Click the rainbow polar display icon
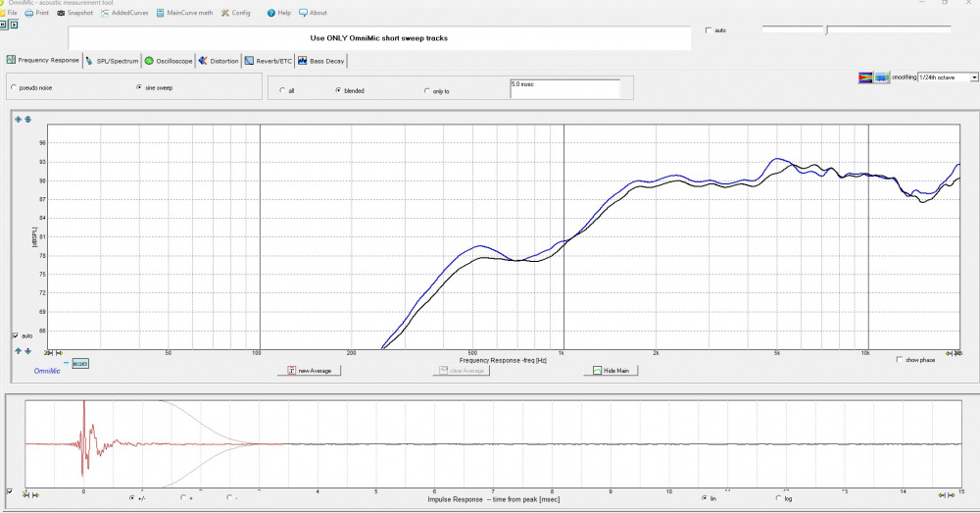The height and width of the screenshot is (513, 980). pyautogui.click(x=865, y=77)
